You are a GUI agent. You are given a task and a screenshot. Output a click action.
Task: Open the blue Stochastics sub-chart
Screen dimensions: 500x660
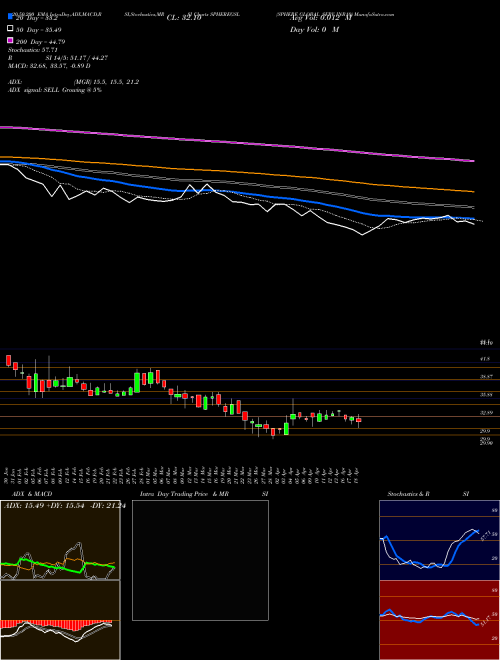(439, 540)
